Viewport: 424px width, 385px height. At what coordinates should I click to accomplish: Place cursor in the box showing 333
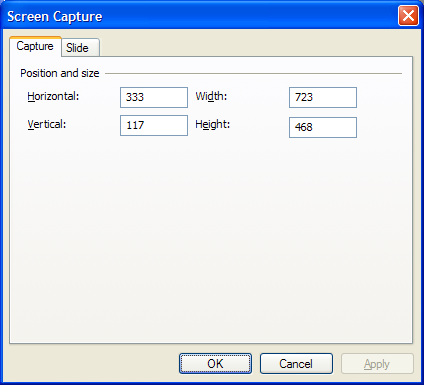(x=154, y=97)
